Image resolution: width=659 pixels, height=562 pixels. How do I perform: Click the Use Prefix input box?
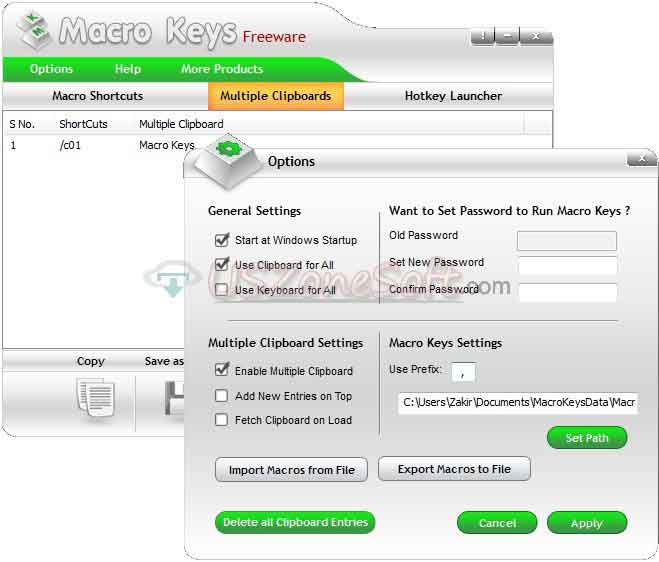[463, 372]
